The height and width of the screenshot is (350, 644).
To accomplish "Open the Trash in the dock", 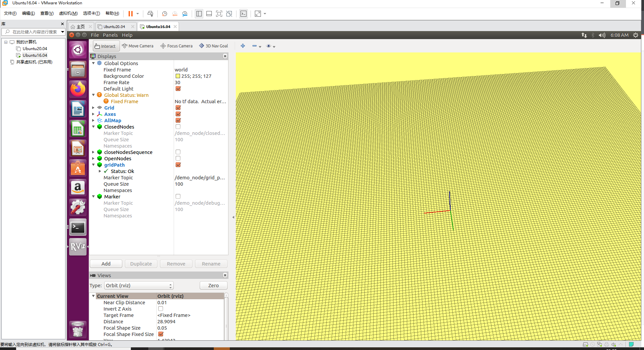I will point(78,329).
